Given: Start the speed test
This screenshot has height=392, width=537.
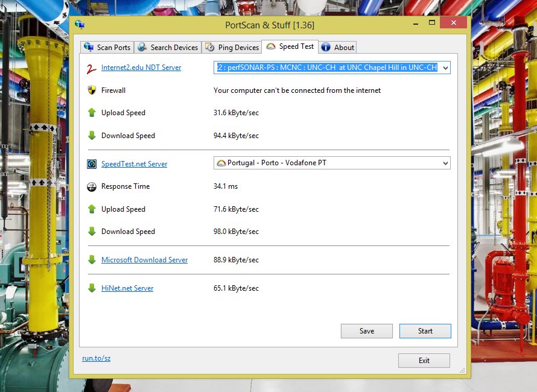Looking at the screenshot, I should click(425, 331).
